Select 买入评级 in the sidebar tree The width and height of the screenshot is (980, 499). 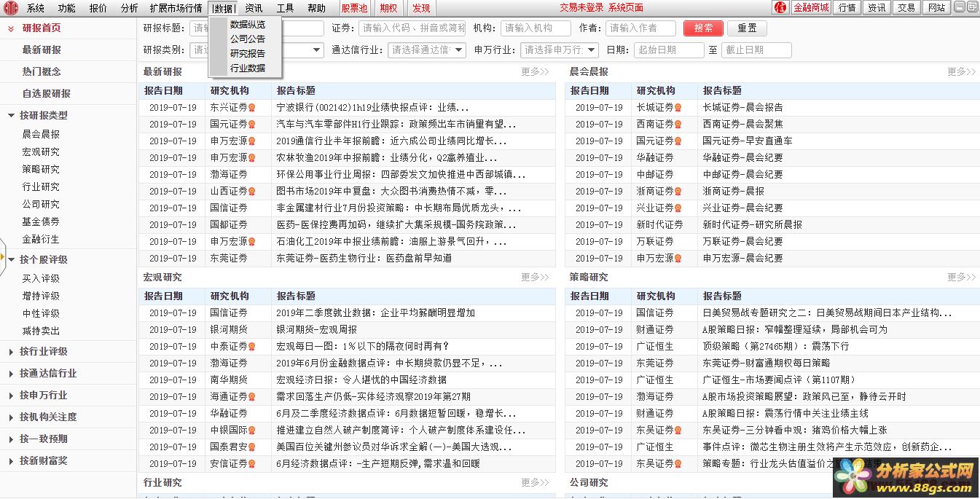pyautogui.click(x=41, y=279)
